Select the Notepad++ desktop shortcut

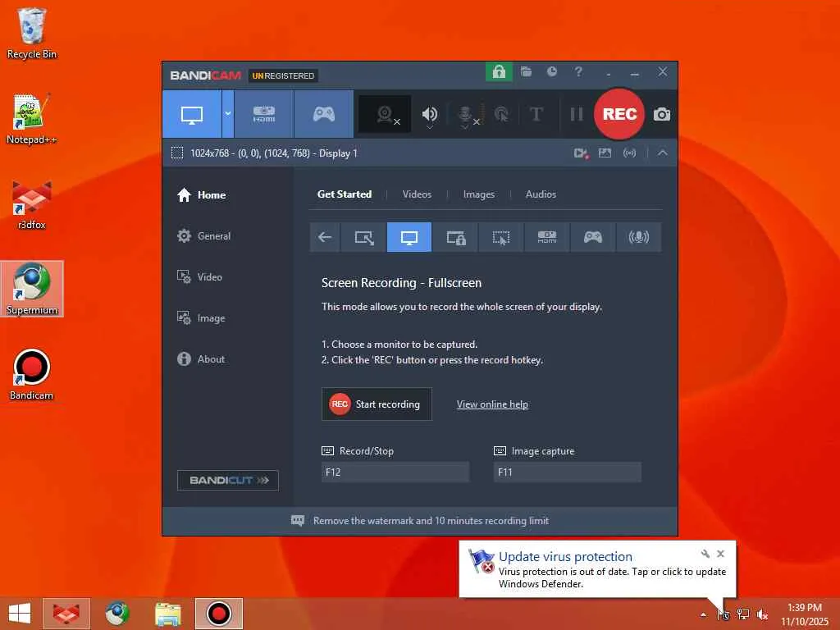[x=31, y=120]
